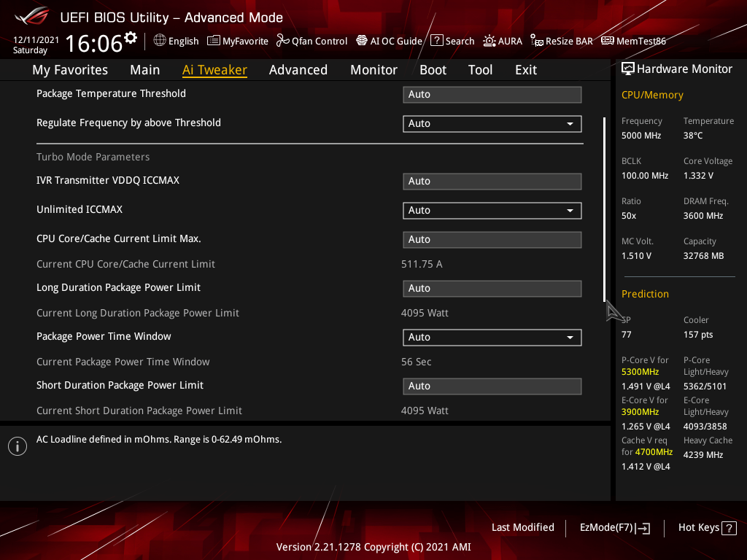Click the 56 Sec time window value
This screenshot has width=747, height=560.
(x=416, y=362)
